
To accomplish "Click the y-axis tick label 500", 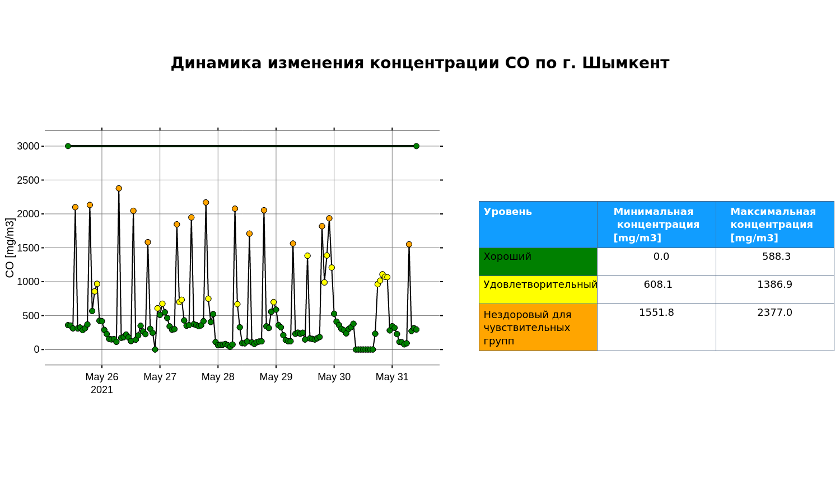I will 31,316.
